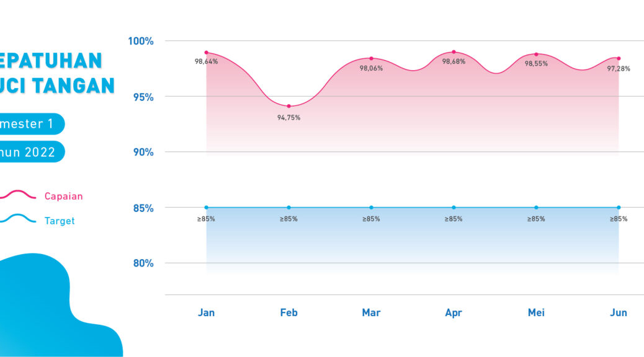Click the Mei Target data point
The image size is (644, 357).
pyautogui.click(x=536, y=208)
